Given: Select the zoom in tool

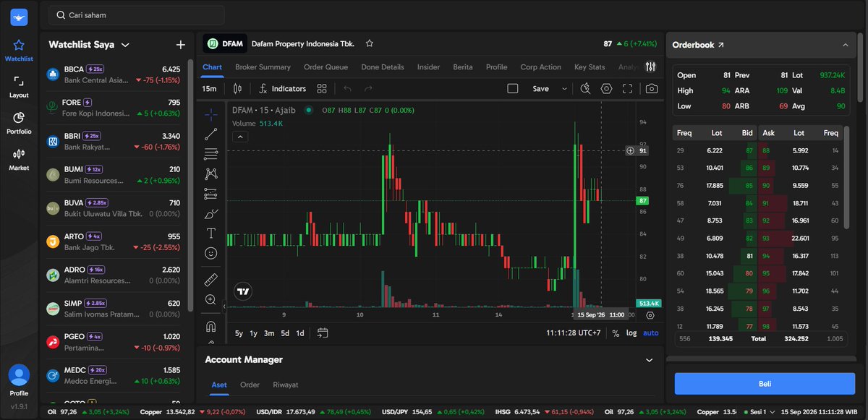Looking at the screenshot, I should pyautogui.click(x=210, y=299).
